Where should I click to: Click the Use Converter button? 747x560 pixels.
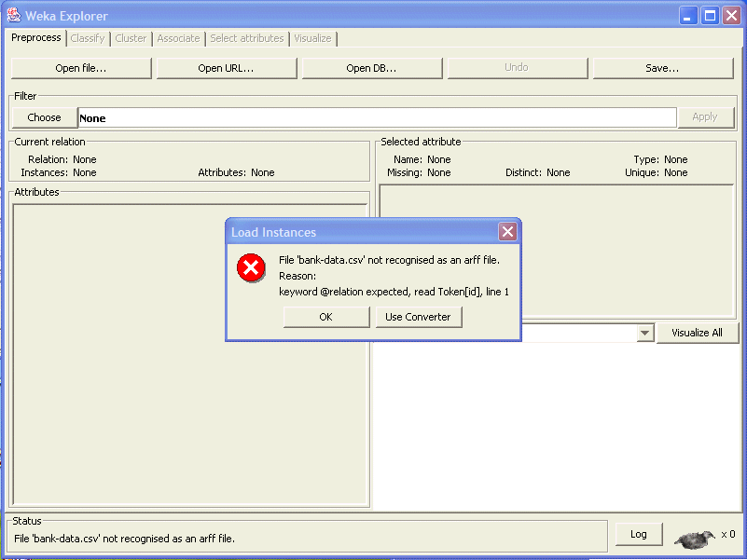pyautogui.click(x=418, y=317)
